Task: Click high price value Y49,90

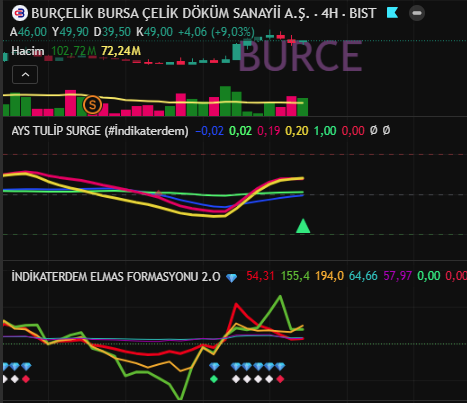Action: [x=70, y=32]
